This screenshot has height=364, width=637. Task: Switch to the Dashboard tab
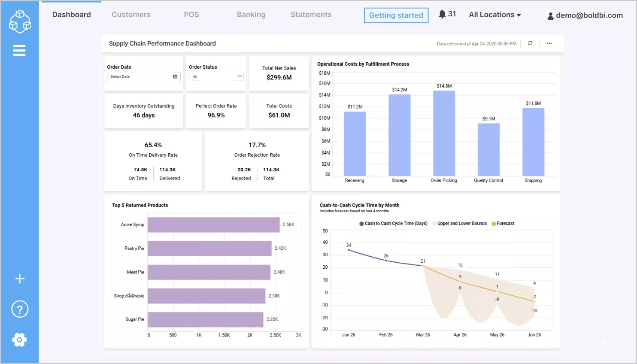point(72,15)
